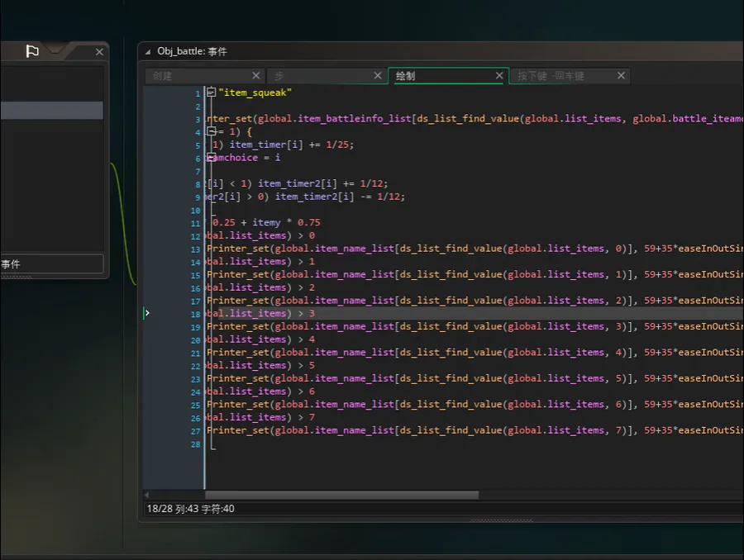Click line number 28 in the gutter
This screenshot has width=744, height=560.
click(195, 444)
